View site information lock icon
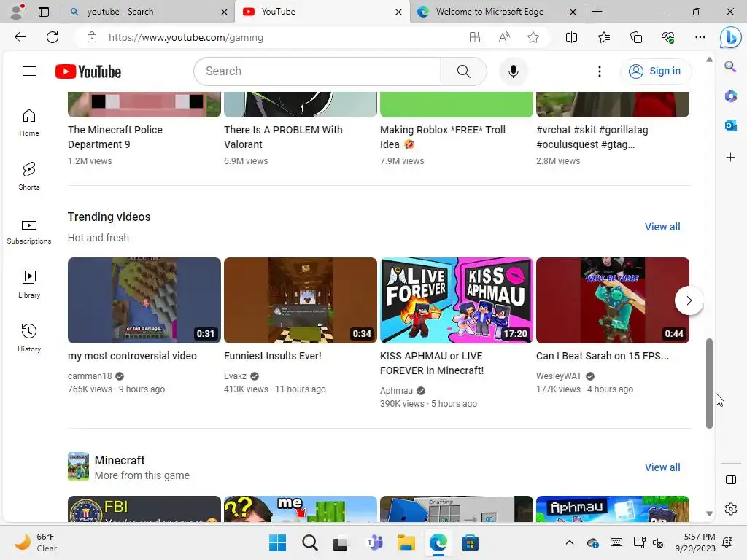 click(92, 37)
